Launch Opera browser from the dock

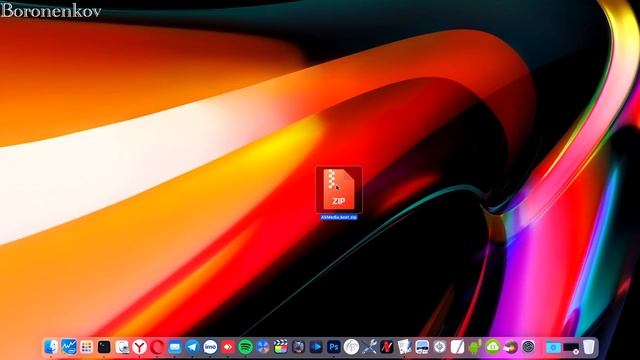coord(157,347)
